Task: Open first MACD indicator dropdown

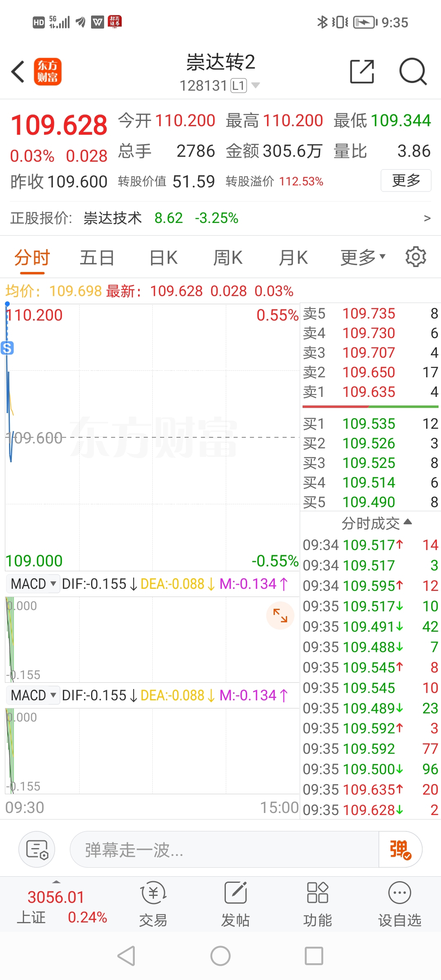Action: [33, 584]
